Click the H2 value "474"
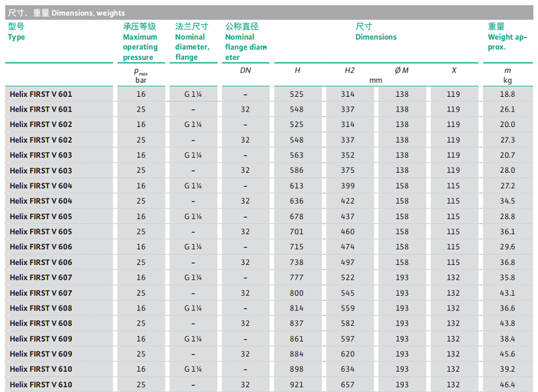The width and height of the screenshot is (538, 392). tap(348, 247)
